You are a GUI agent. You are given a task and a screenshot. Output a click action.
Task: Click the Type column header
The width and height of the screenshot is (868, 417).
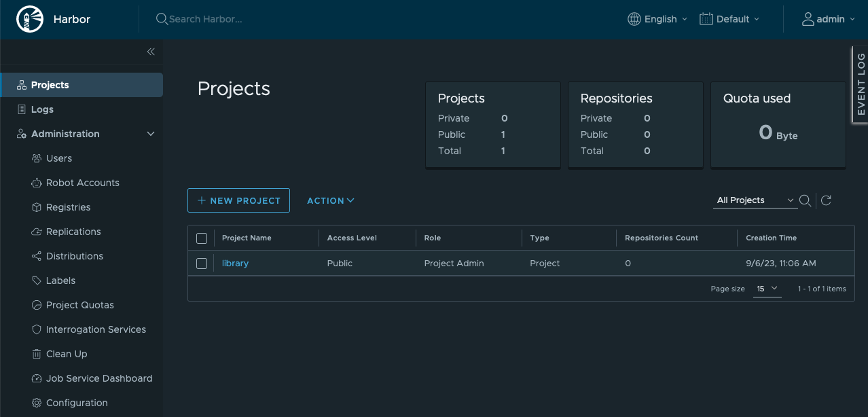click(539, 238)
